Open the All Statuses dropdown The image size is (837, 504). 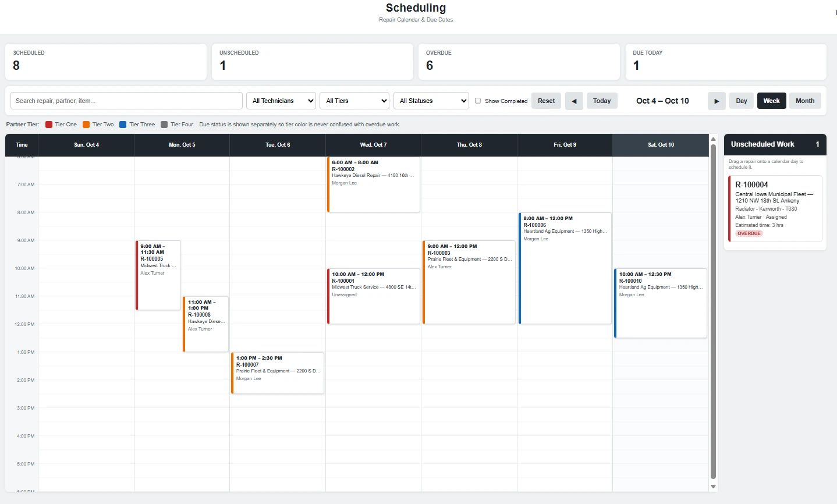pyautogui.click(x=431, y=101)
